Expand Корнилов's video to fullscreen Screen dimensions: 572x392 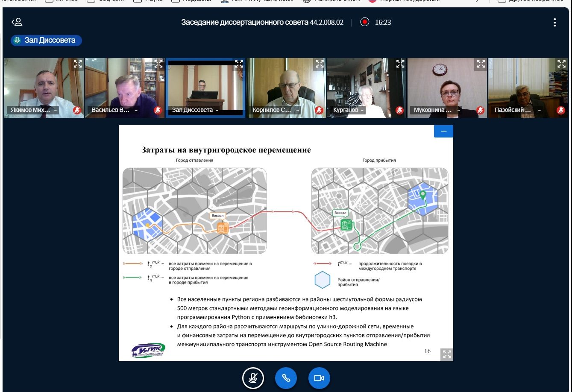tap(320, 64)
